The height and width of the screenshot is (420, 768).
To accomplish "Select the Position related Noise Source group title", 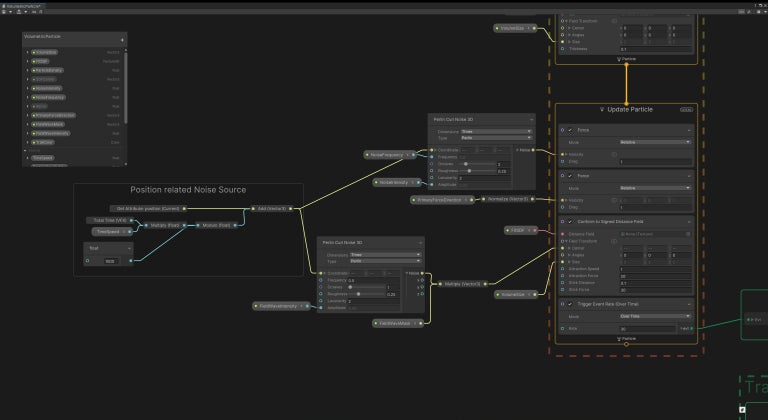I will (x=188, y=190).
